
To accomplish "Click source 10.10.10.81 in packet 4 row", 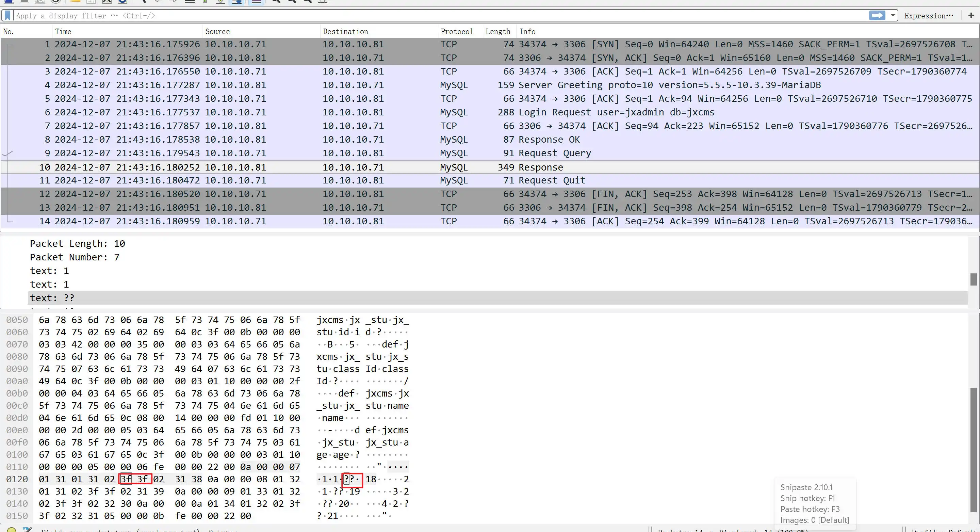I will 235,85.
